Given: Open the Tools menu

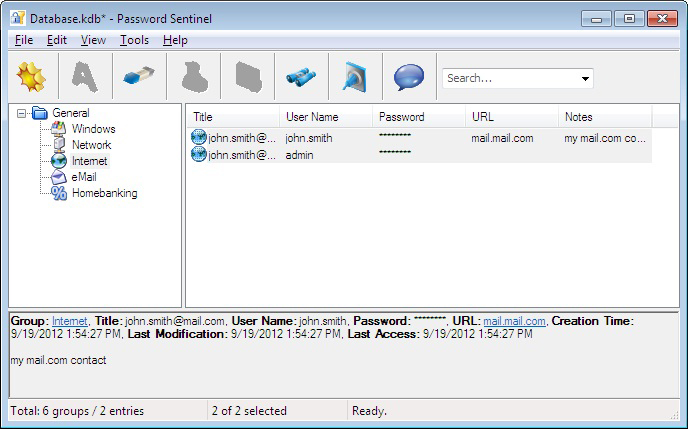Looking at the screenshot, I should [x=134, y=40].
